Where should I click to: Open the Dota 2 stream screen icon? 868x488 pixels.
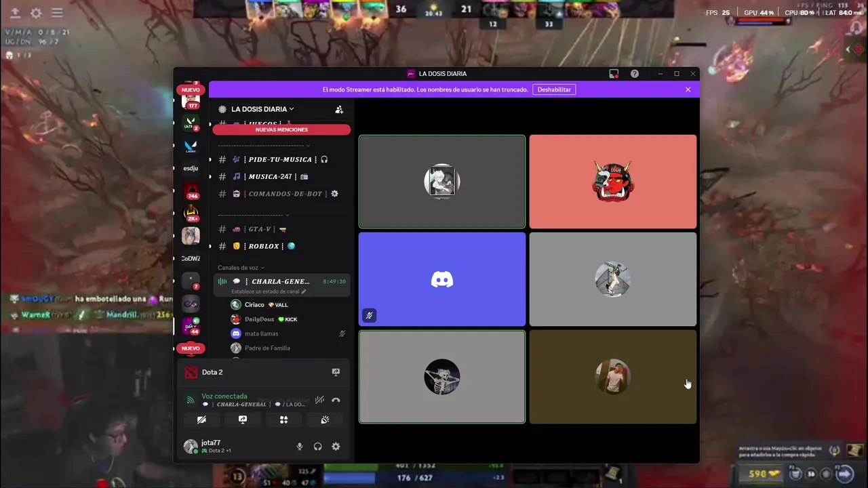pyautogui.click(x=336, y=372)
